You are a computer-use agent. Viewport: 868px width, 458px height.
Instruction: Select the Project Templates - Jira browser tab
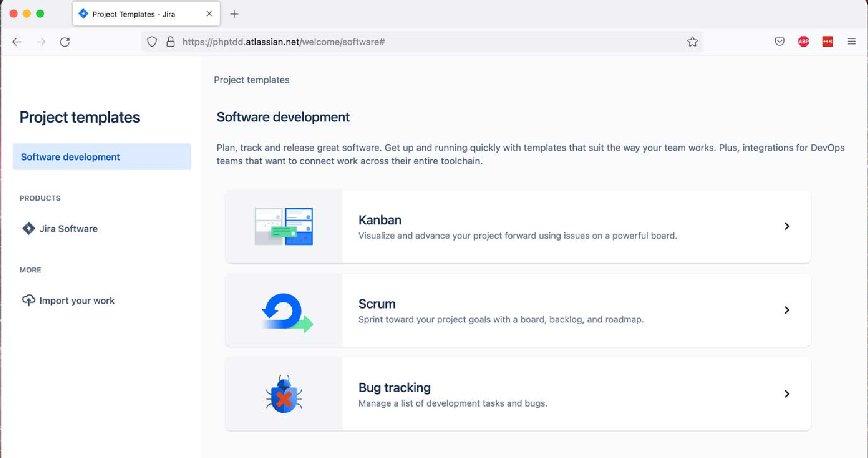[x=146, y=14]
